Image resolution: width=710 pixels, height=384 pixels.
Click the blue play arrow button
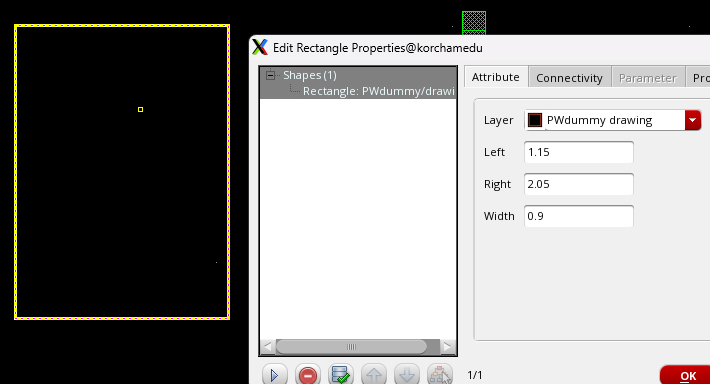point(274,375)
